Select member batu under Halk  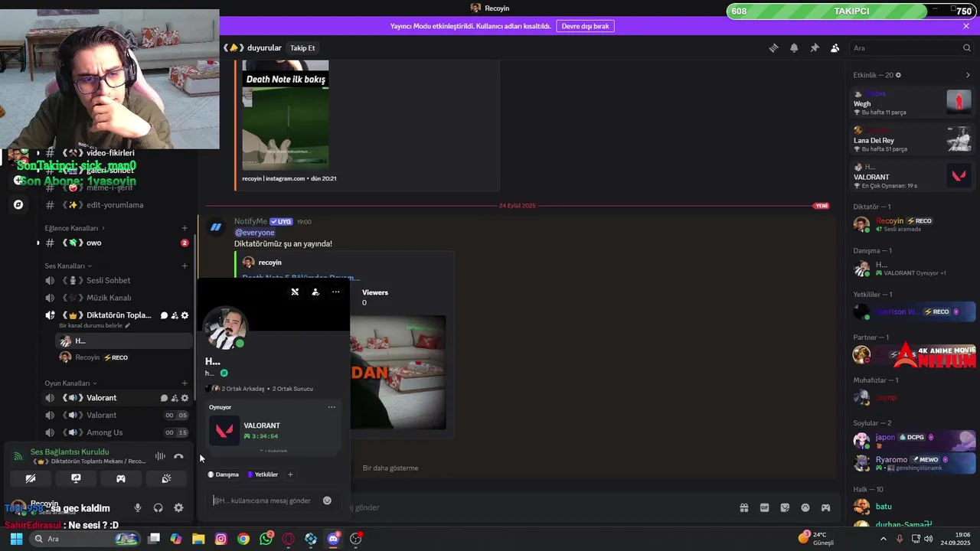[913, 507]
